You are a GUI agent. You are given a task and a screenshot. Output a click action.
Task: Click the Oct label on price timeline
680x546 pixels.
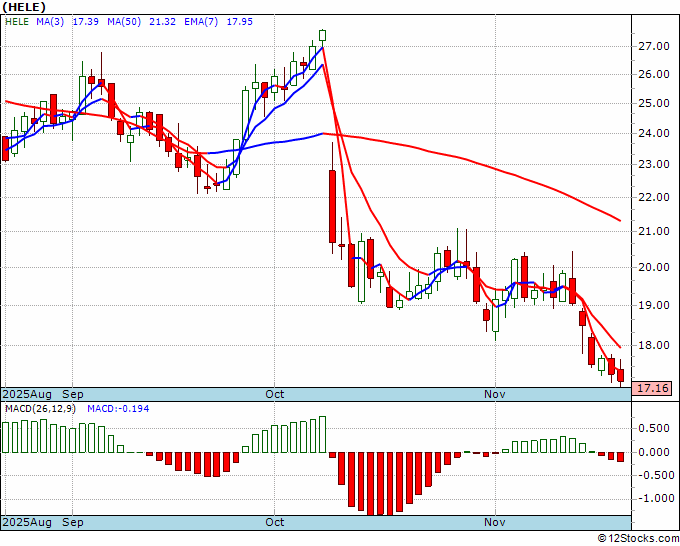(x=275, y=394)
